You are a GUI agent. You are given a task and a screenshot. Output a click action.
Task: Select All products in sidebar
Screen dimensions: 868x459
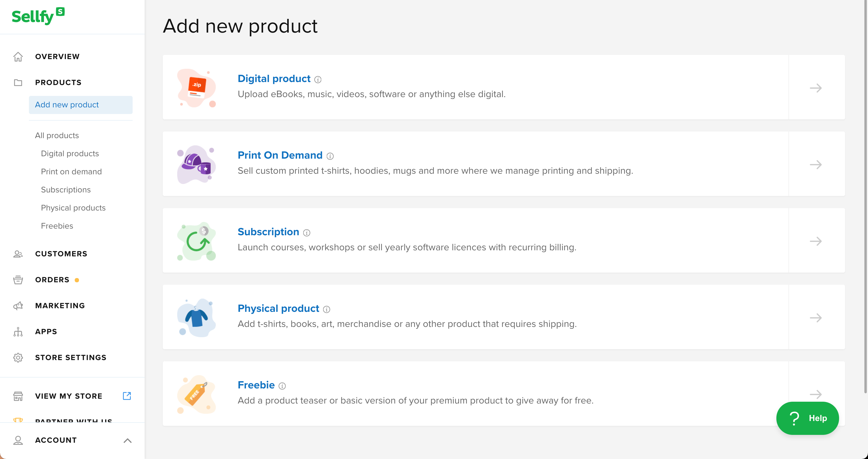[x=57, y=135]
